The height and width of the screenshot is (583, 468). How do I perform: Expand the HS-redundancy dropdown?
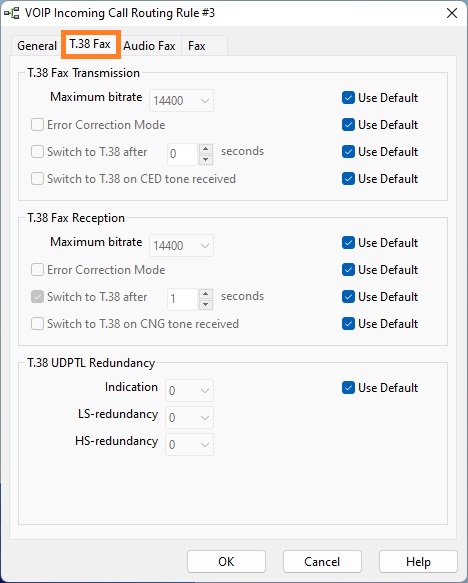coord(190,444)
